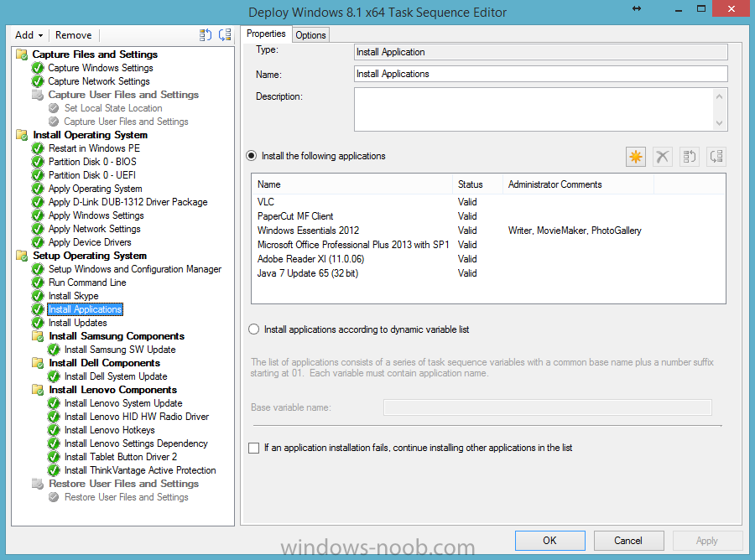Click the Base variable name field
This screenshot has width=755, height=560.
click(x=548, y=407)
